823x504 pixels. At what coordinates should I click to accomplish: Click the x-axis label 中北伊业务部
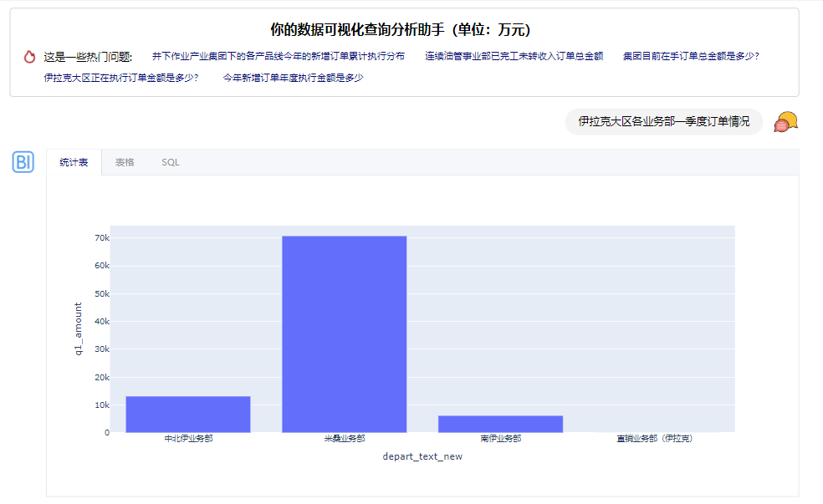coord(188,439)
